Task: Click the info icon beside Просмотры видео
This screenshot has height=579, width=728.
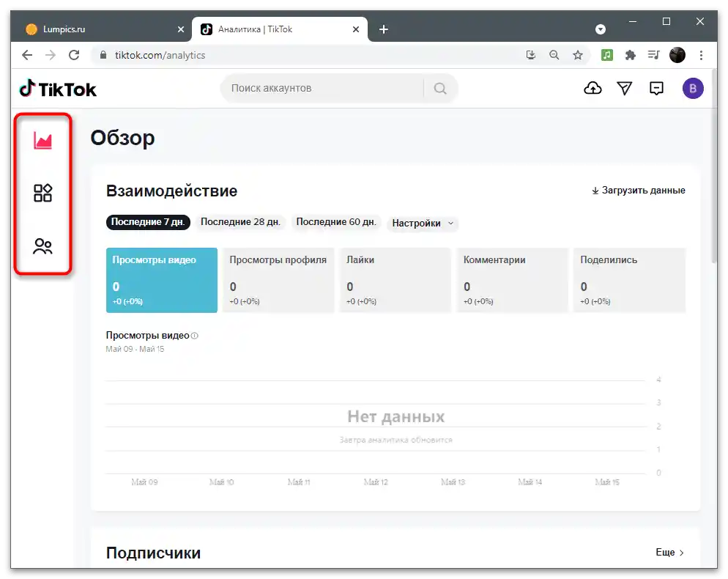Action: 195,336
